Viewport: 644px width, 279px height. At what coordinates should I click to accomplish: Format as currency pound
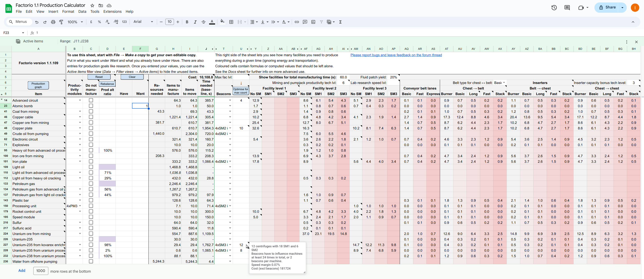point(91,22)
